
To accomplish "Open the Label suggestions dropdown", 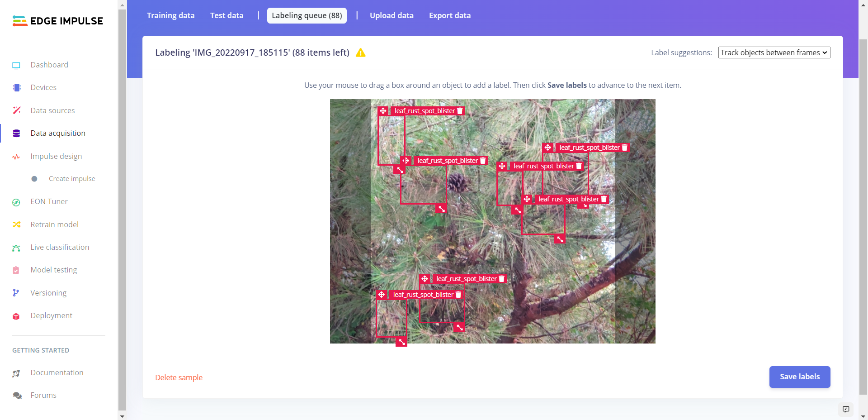I will point(774,52).
